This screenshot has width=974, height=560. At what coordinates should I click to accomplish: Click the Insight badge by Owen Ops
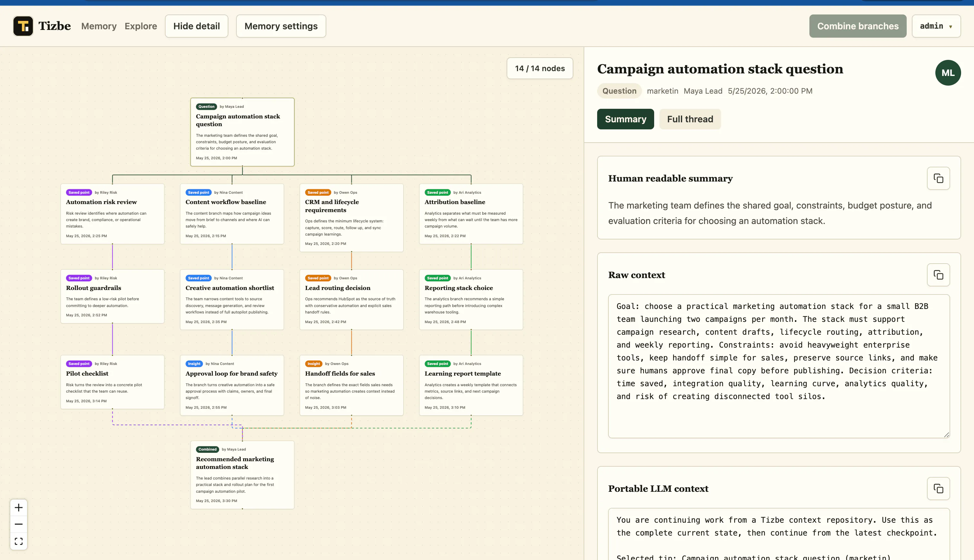[x=314, y=364]
